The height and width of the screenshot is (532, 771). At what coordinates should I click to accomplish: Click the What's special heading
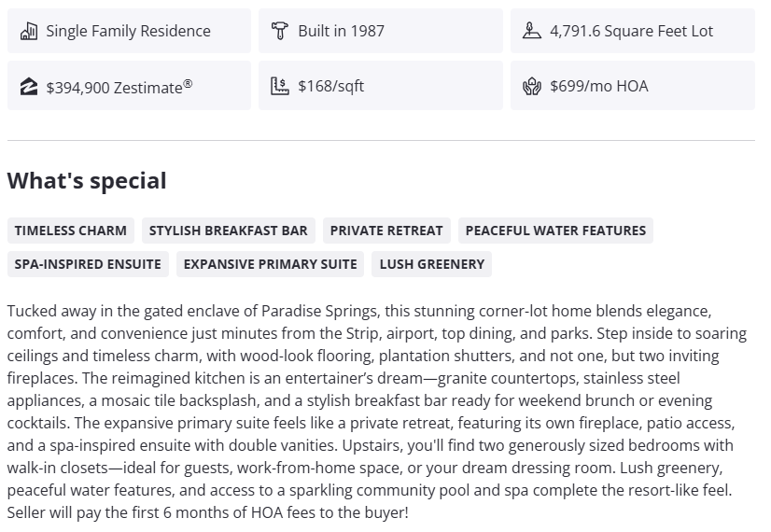87,181
